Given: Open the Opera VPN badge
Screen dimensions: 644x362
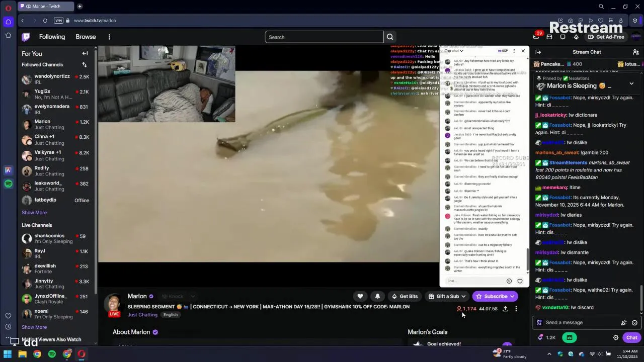Looking at the screenshot, I should coord(58,21).
